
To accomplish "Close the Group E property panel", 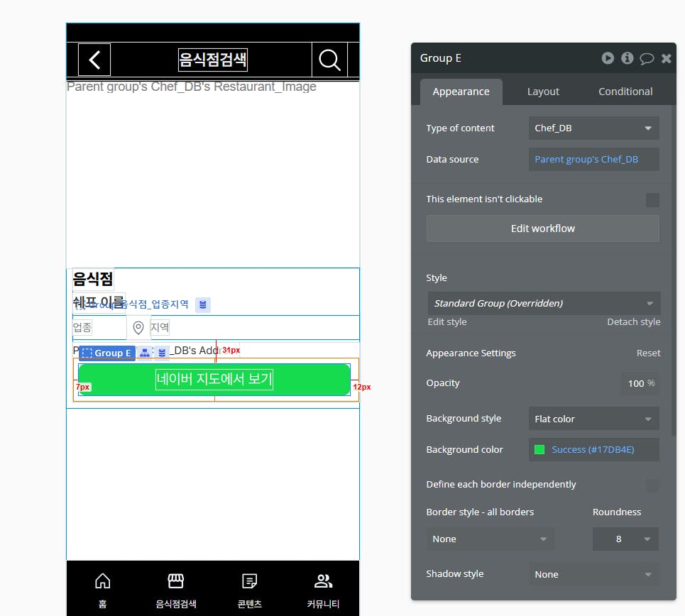I will (x=667, y=58).
